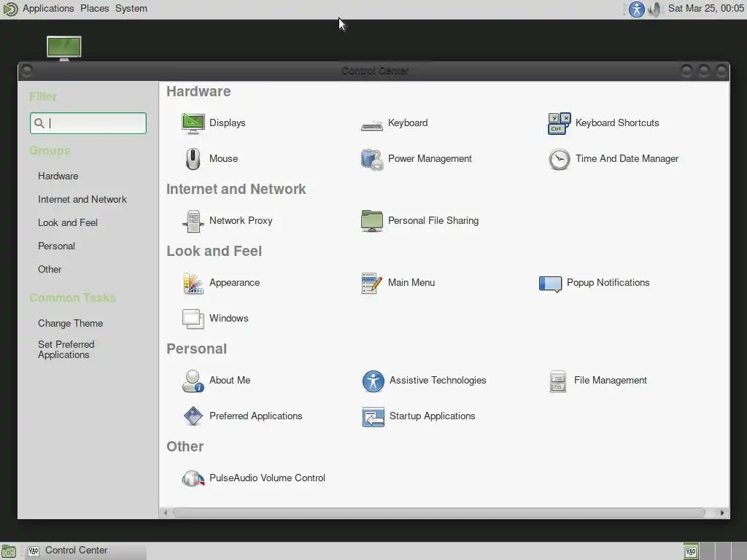Click the Preferred Applications label text
The image size is (747, 560).
(255, 416)
